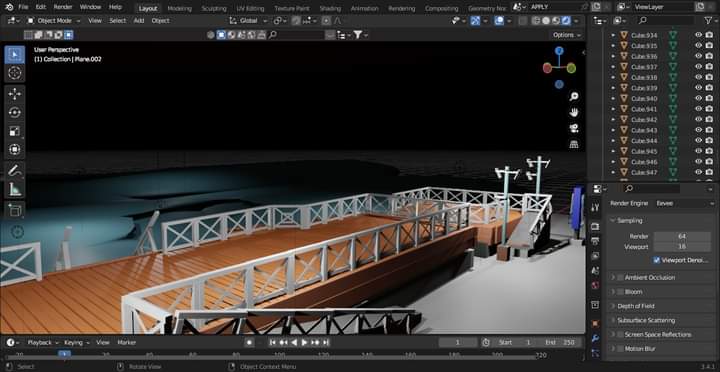This screenshot has height=372, width=720.
Task: Expand the Cube.935 tree item
Action: (x=613, y=46)
